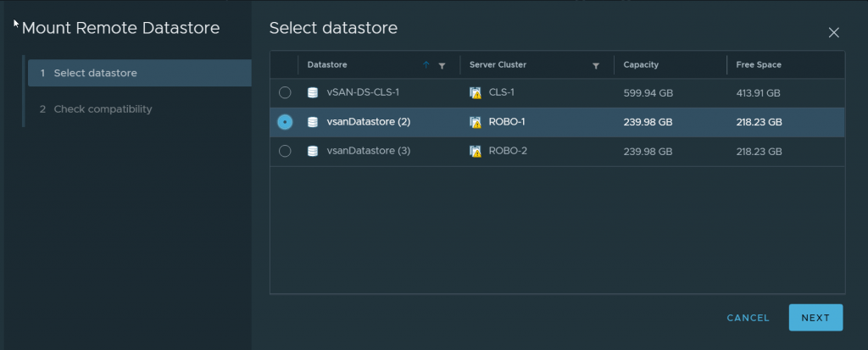Click the vsanDatastore (2) datastore icon
This screenshot has width=868, height=350.
pos(313,122)
